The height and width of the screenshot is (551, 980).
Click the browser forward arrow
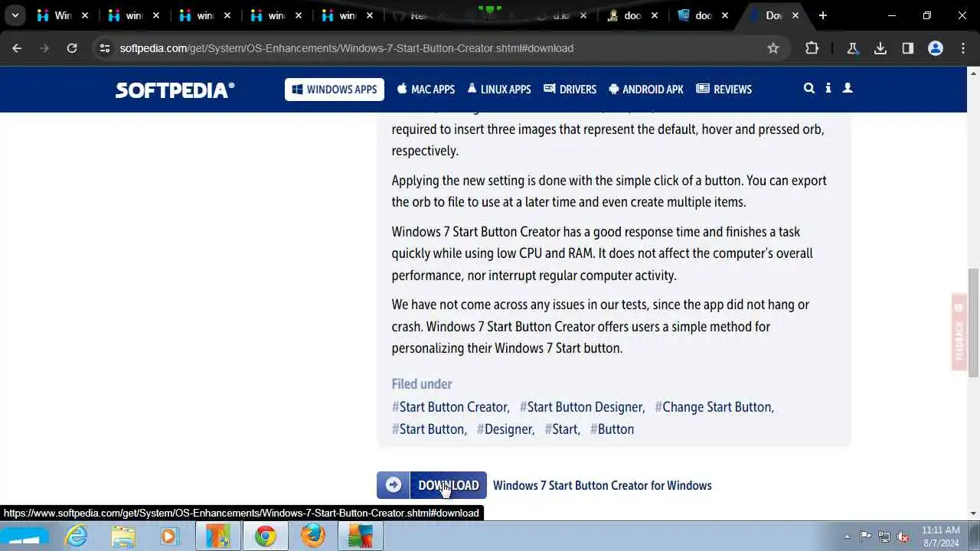point(44,48)
